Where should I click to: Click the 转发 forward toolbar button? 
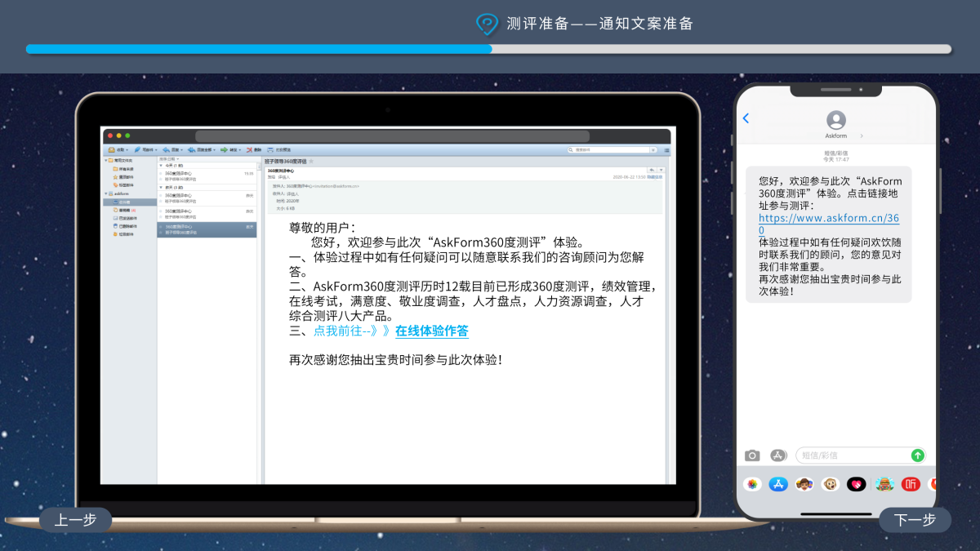pos(231,150)
